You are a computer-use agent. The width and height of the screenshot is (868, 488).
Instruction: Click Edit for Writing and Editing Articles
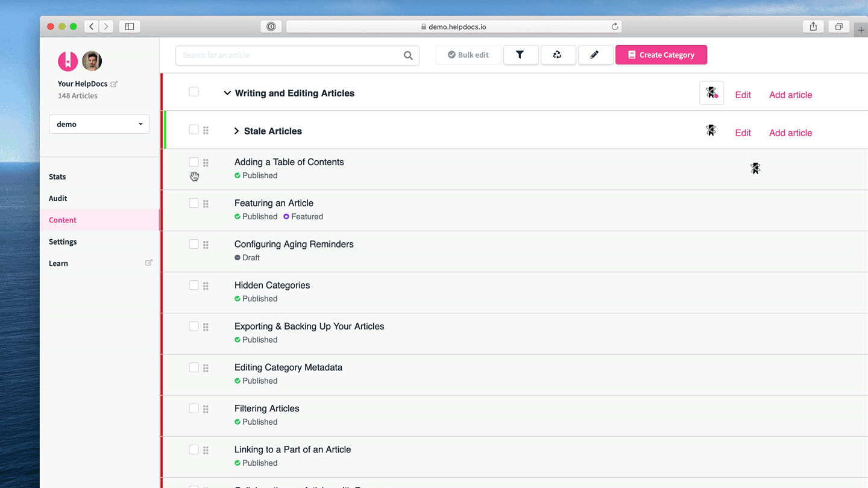pyautogui.click(x=743, y=95)
